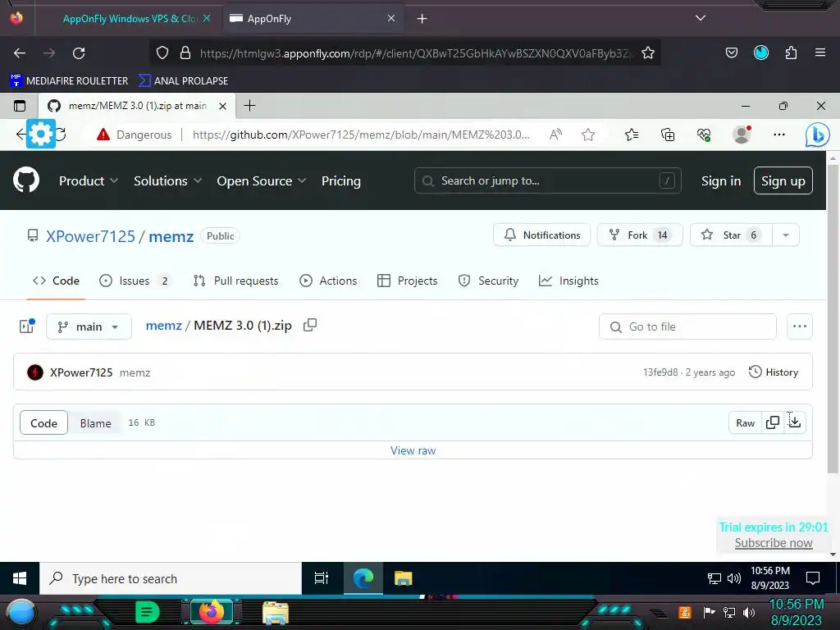Open MEDIAFIRE ROULETTER bookmark
Image resolution: width=840 pixels, height=630 pixels.
click(69, 80)
